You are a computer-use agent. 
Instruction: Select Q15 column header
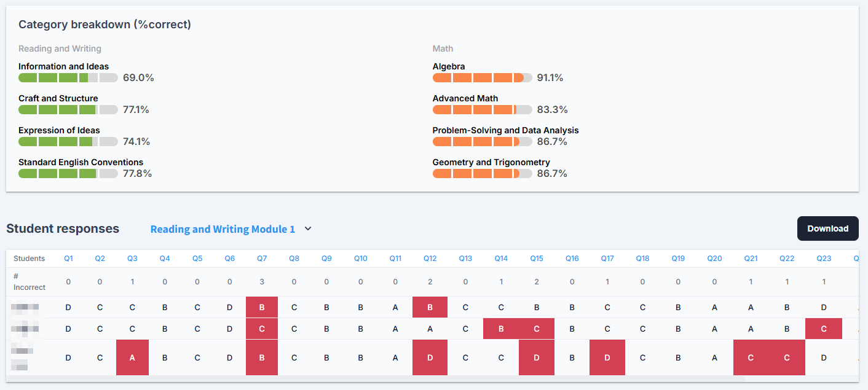click(537, 259)
